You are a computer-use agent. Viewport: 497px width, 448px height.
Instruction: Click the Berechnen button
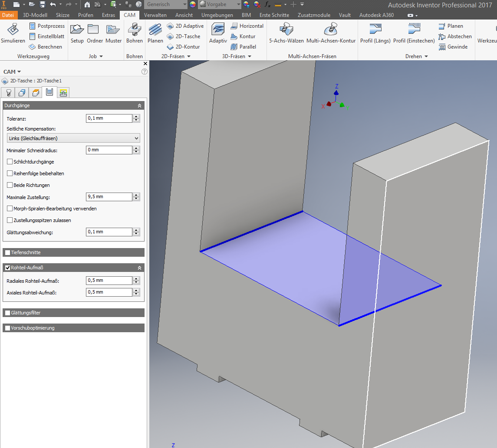coord(45,47)
